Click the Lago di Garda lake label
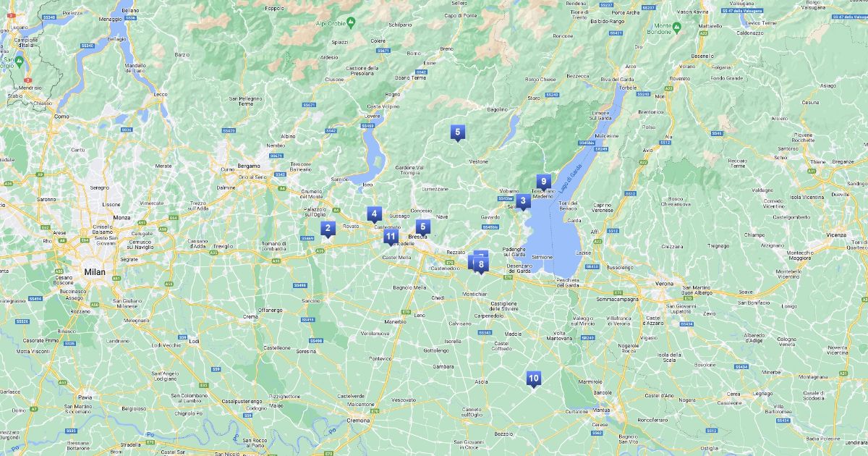 click(x=572, y=180)
